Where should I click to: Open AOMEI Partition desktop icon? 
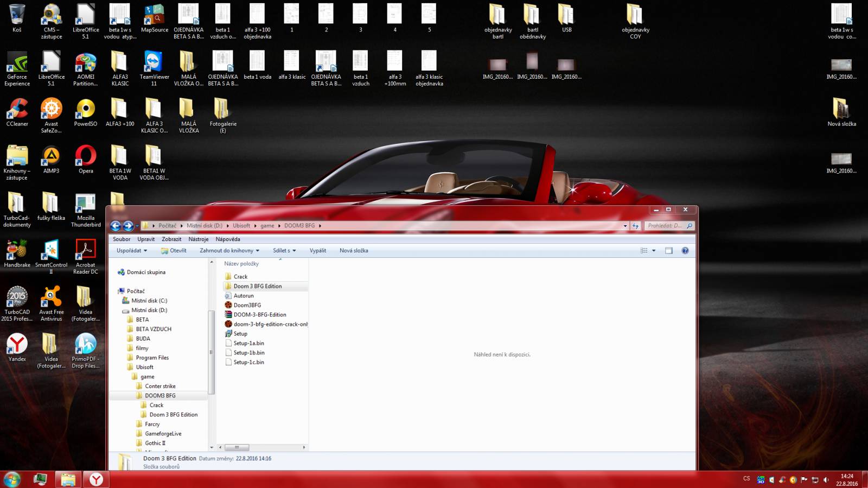(x=86, y=69)
